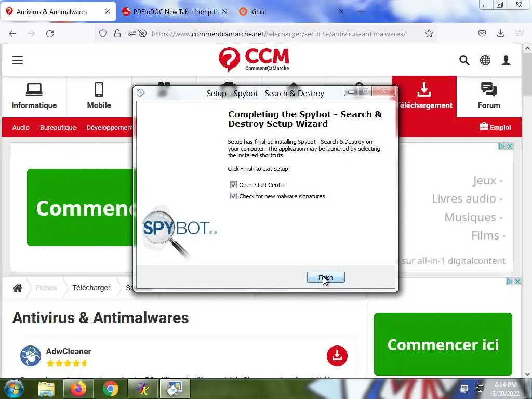Download AdwCleaner with red download button
This screenshot has width=532, height=399.
pos(337,356)
